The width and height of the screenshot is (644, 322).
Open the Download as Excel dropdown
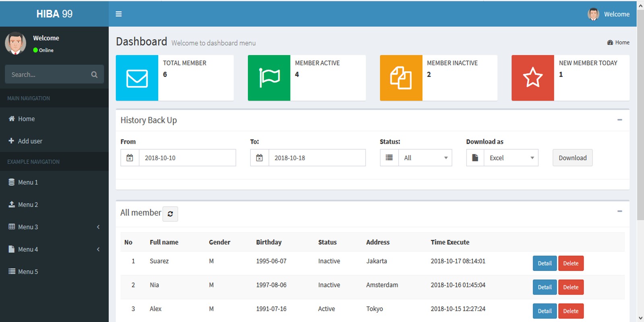tap(511, 158)
